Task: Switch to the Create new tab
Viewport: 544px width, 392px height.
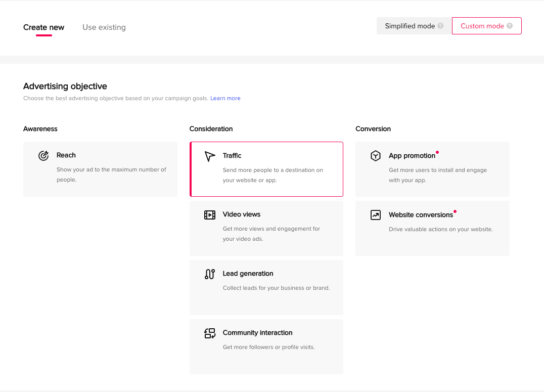Action: click(x=43, y=27)
